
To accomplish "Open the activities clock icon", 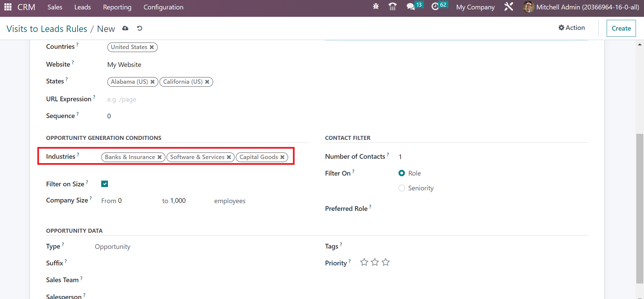I will tap(435, 7).
